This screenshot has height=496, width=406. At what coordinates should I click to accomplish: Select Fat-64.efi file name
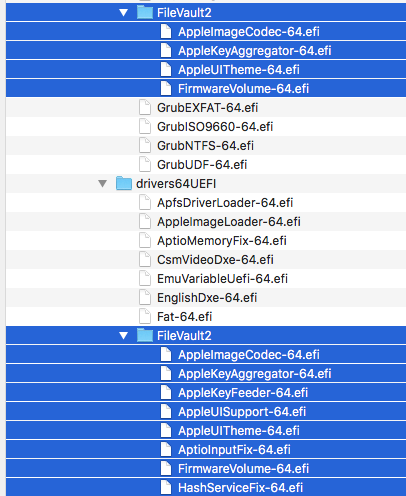(x=184, y=317)
